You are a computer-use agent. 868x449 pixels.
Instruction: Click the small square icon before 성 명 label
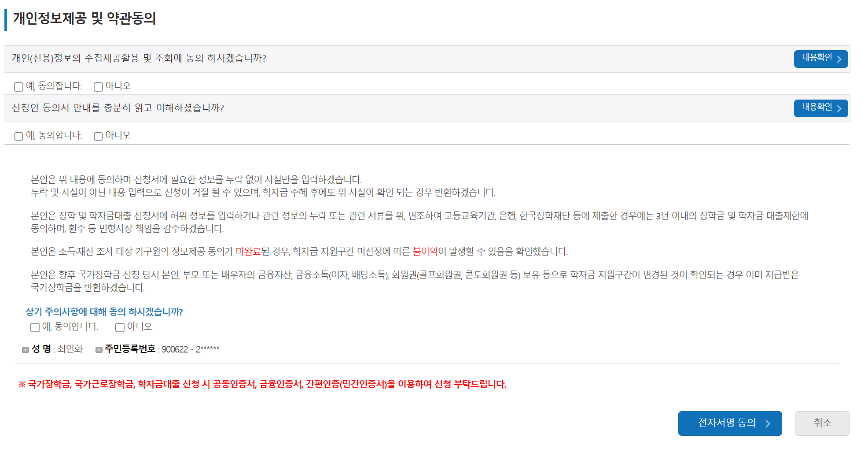[x=25, y=350]
